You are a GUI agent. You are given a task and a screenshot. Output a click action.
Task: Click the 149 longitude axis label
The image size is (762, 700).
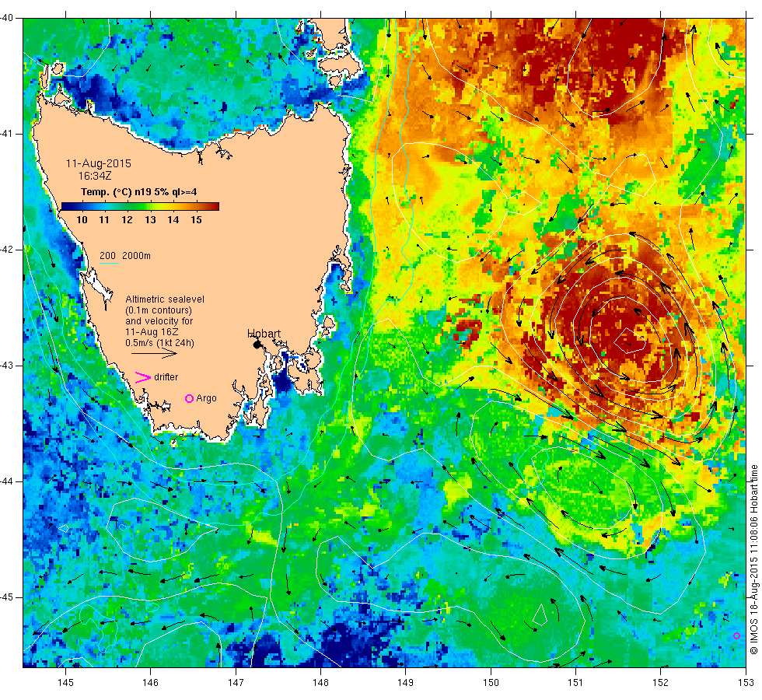(x=405, y=683)
